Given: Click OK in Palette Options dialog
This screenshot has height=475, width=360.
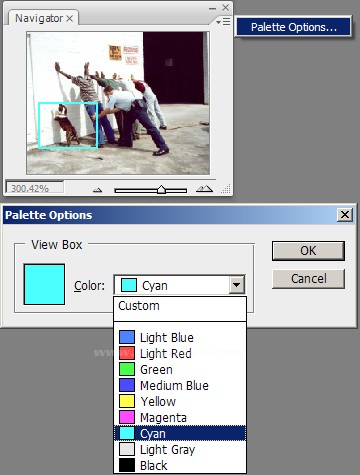Looking at the screenshot, I should coord(308,251).
